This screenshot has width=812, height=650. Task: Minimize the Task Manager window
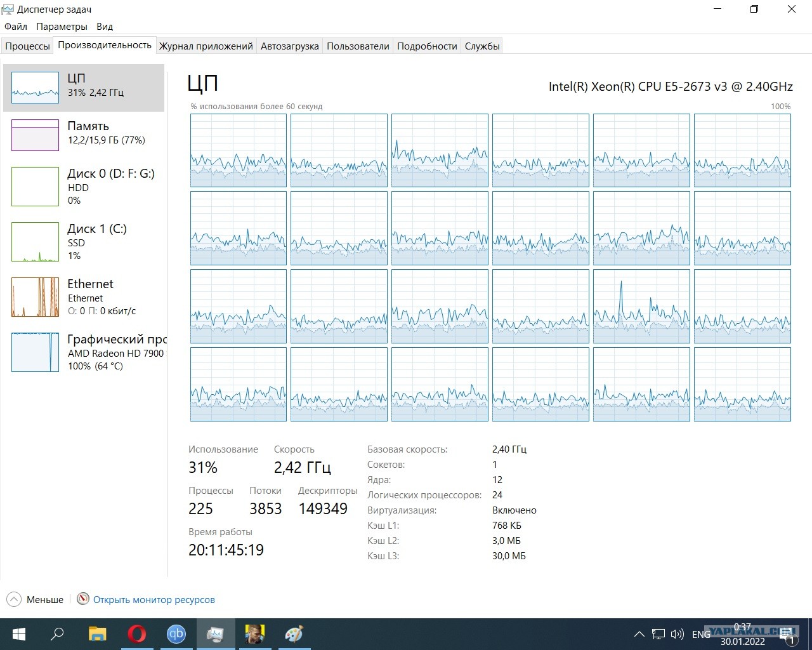[x=718, y=10]
